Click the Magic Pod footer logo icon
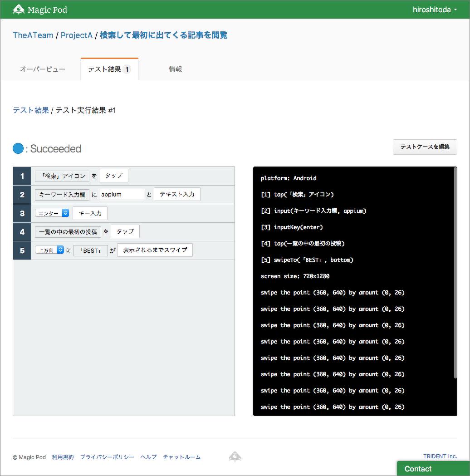Screen dimensions: 470x476 [235, 456]
